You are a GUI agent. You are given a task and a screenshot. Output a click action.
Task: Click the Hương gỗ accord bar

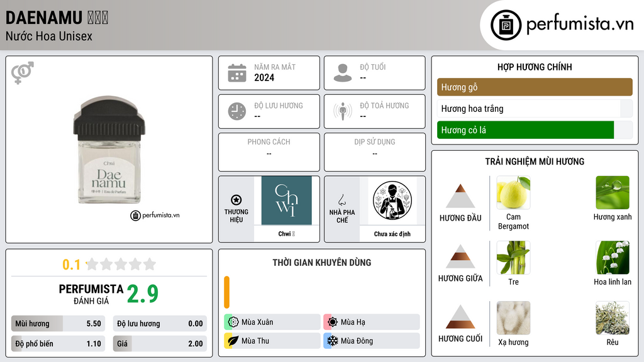(x=535, y=87)
